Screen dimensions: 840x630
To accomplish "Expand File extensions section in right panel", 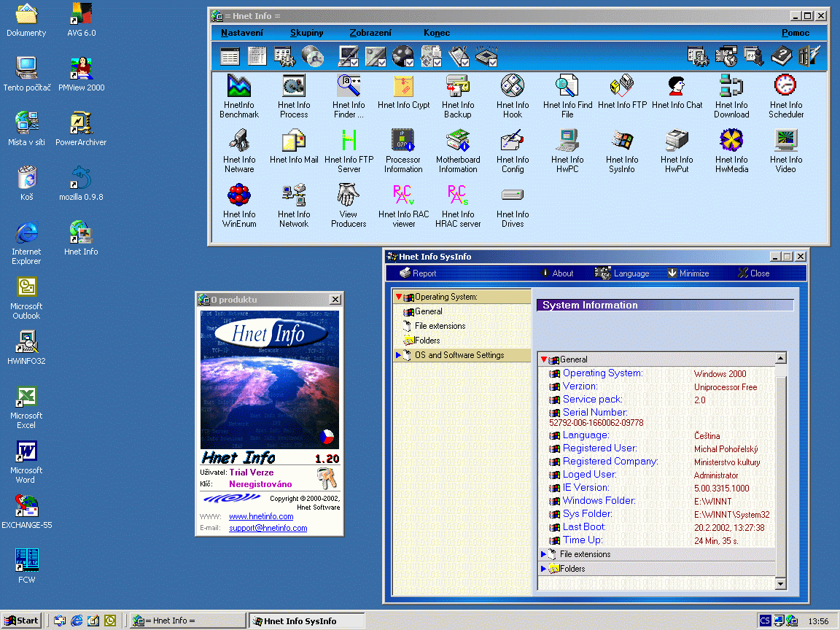I will click(543, 554).
